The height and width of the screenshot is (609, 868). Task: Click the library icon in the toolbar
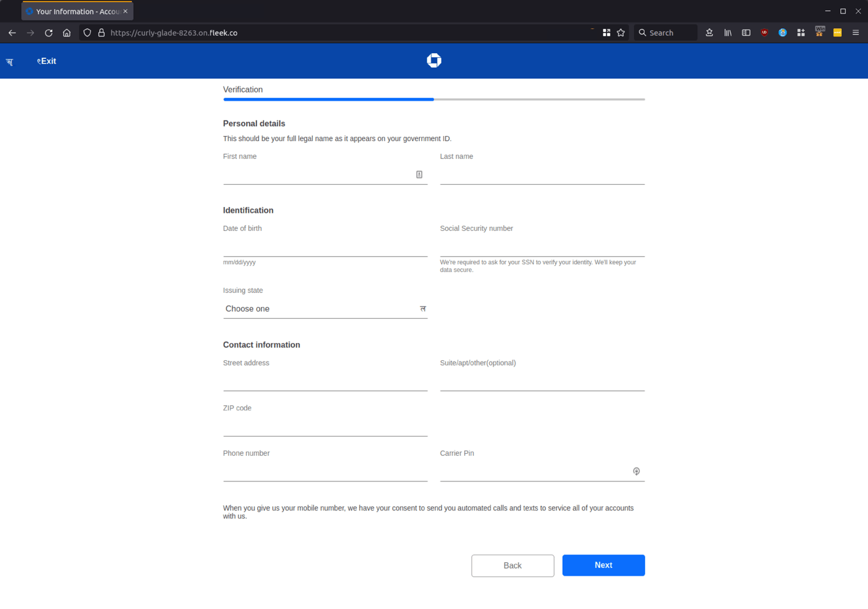pos(728,33)
